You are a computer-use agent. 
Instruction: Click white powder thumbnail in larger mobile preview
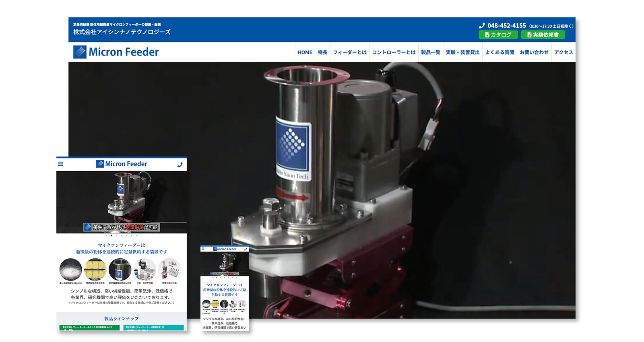click(70, 269)
